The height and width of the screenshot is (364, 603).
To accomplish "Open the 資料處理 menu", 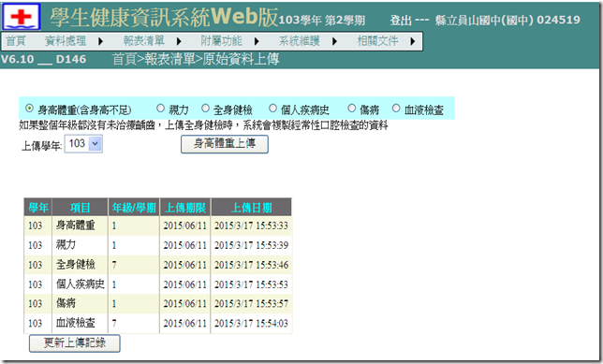I will click(66, 41).
